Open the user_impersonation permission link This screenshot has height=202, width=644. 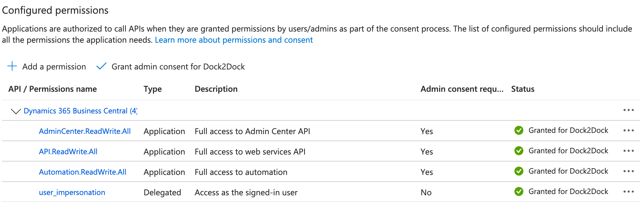pyautogui.click(x=72, y=192)
